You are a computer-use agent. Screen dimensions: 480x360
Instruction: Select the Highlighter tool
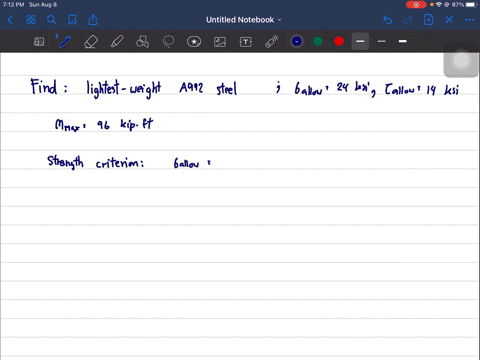[x=117, y=42]
